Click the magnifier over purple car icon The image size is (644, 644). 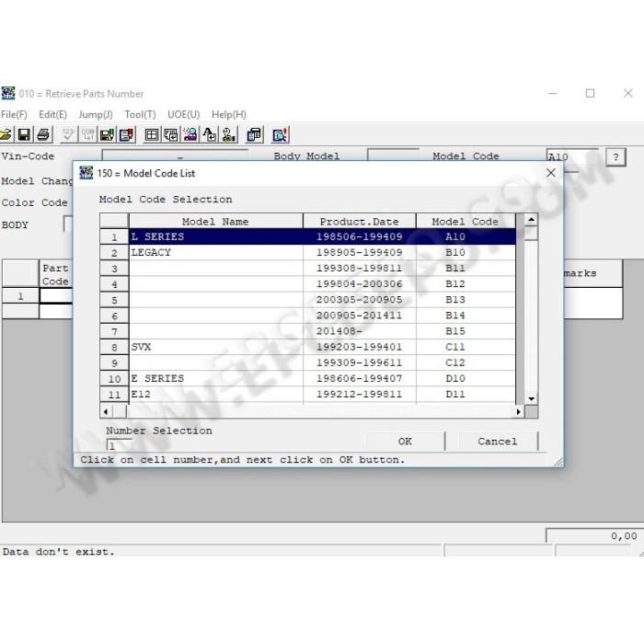pyautogui.click(x=190, y=134)
